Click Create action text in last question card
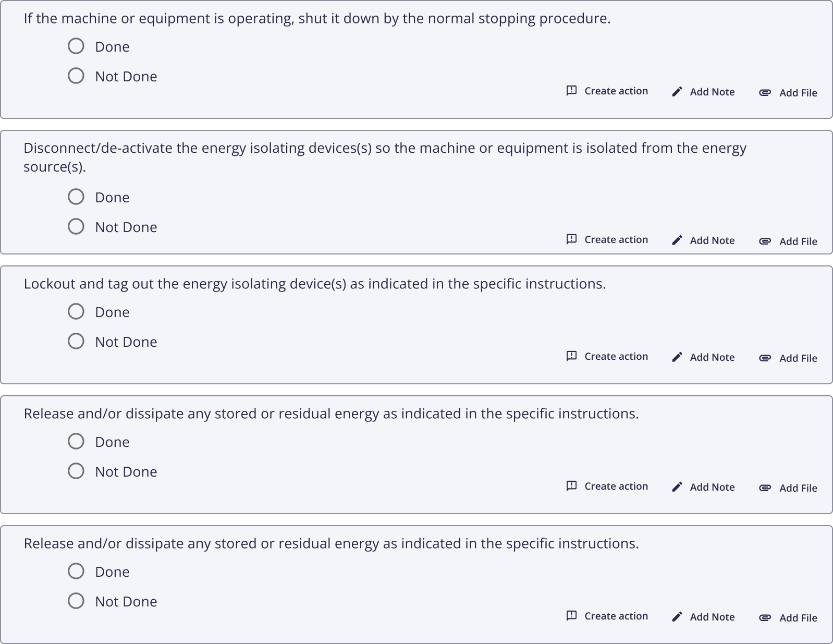 pyautogui.click(x=616, y=616)
